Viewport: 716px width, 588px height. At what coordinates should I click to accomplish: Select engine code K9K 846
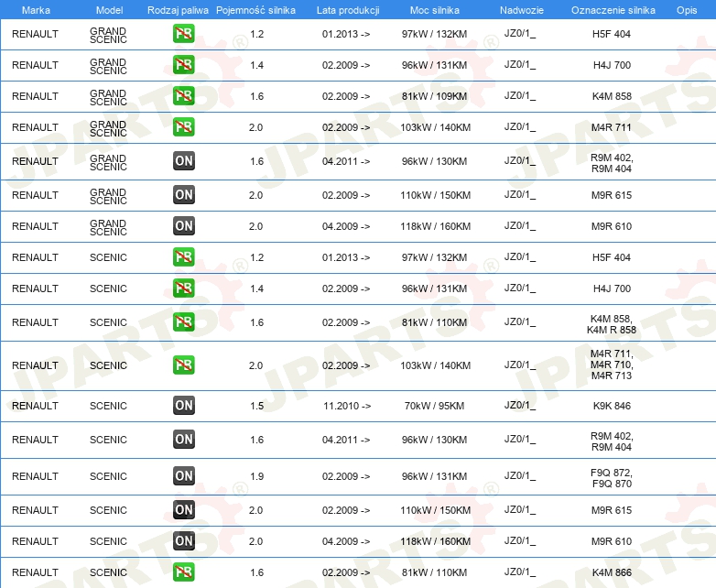coord(612,406)
